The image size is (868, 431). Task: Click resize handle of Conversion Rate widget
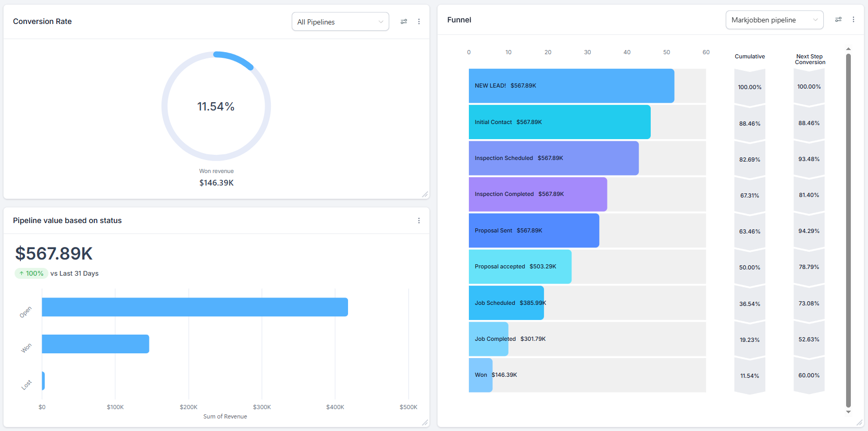[425, 194]
